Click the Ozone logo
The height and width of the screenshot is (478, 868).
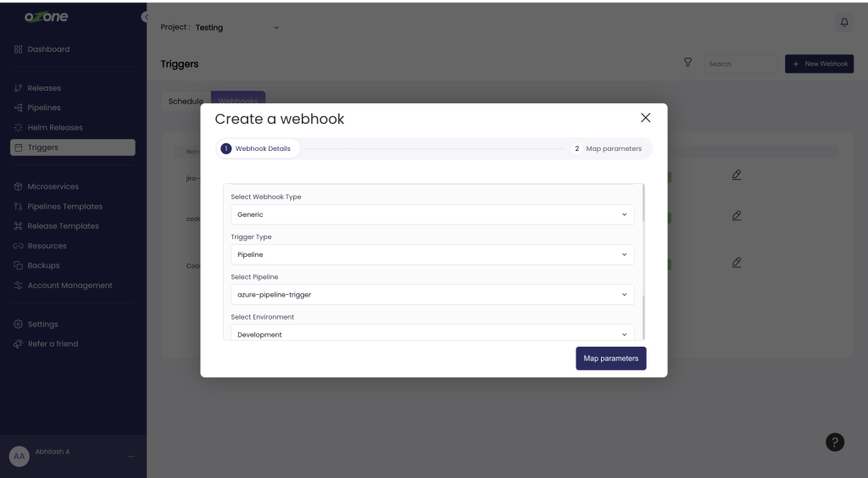coord(46,17)
